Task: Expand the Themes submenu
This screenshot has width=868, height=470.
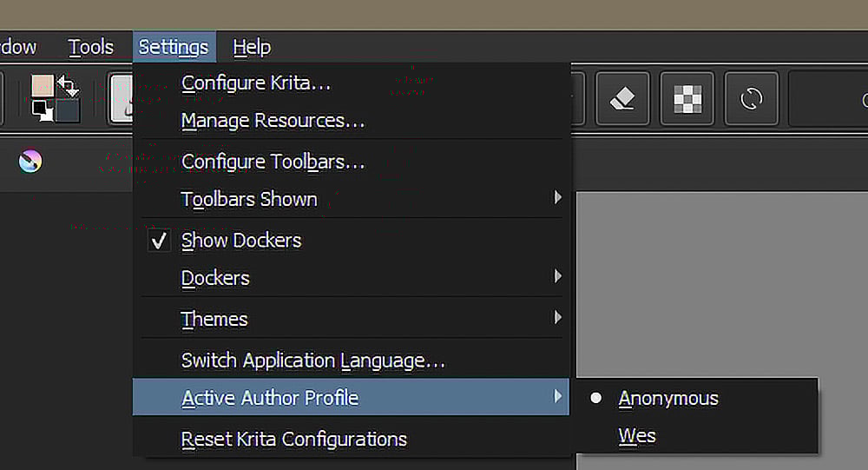Action: click(x=351, y=319)
